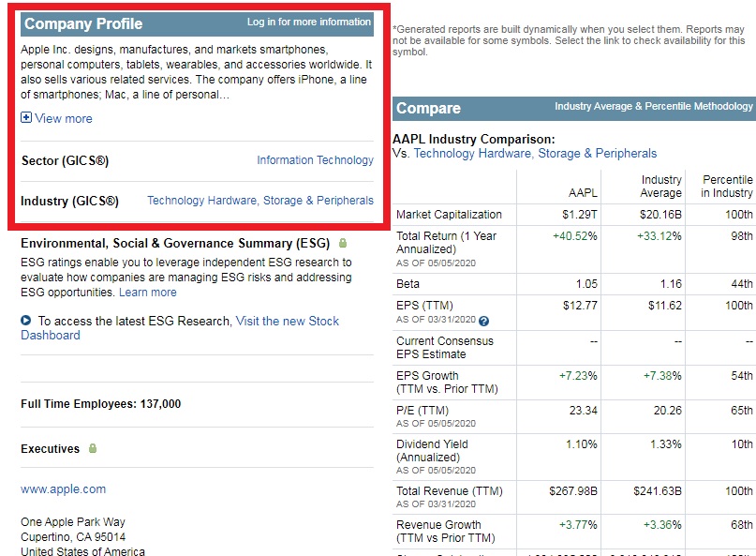Select AAPL Market Capitalization value $1.29T
Viewport: 756px width, 556px height.
click(x=580, y=215)
